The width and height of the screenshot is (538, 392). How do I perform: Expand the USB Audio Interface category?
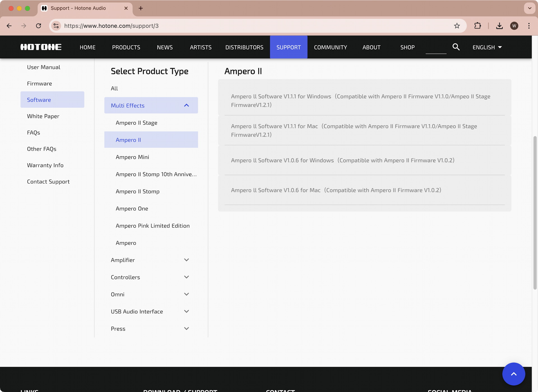tap(151, 311)
